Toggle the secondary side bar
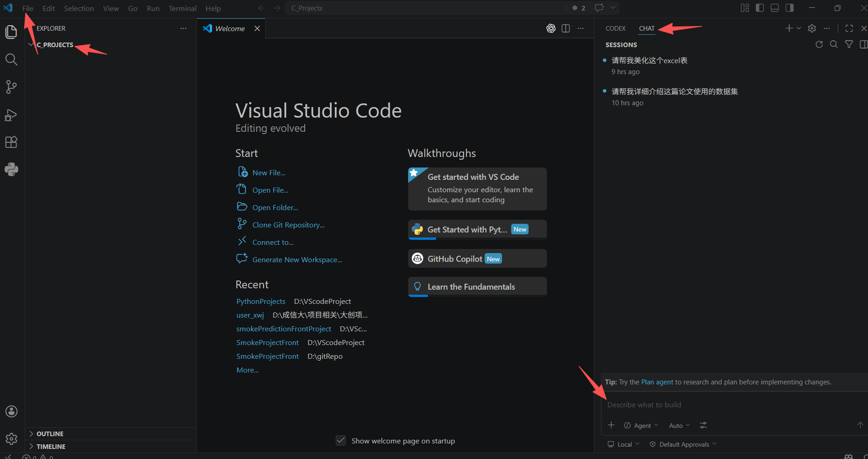The height and width of the screenshot is (459, 868). click(789, 8)
